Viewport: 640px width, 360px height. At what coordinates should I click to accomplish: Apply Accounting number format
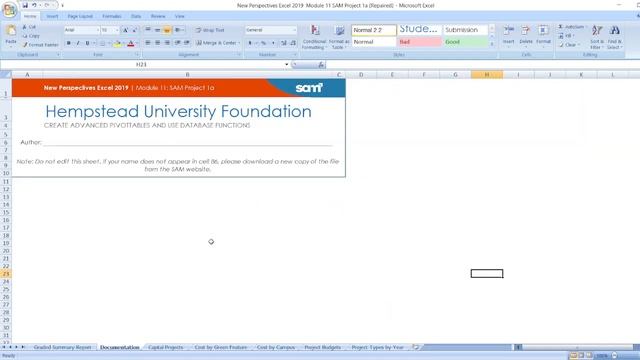click(250, 43)
